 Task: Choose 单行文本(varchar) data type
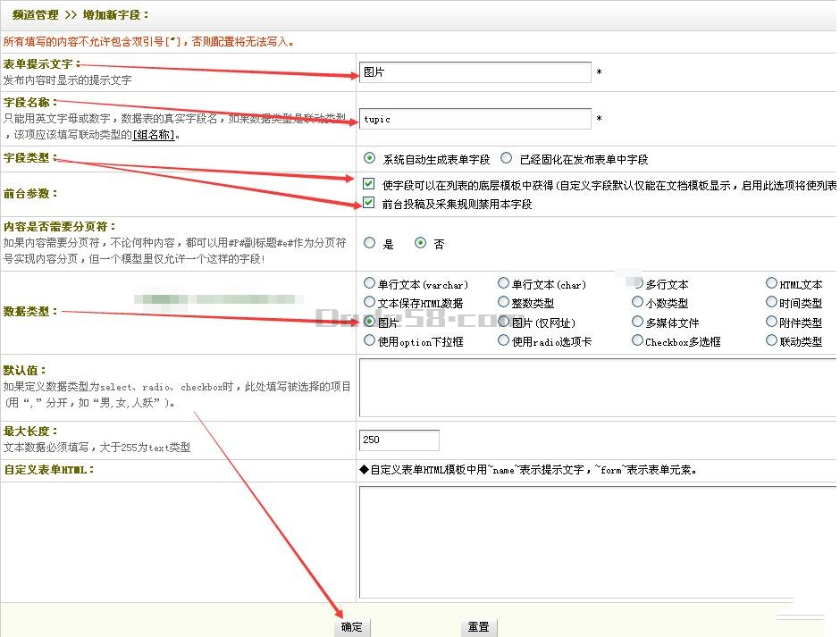pyautogui.click(x=370, y=284)
